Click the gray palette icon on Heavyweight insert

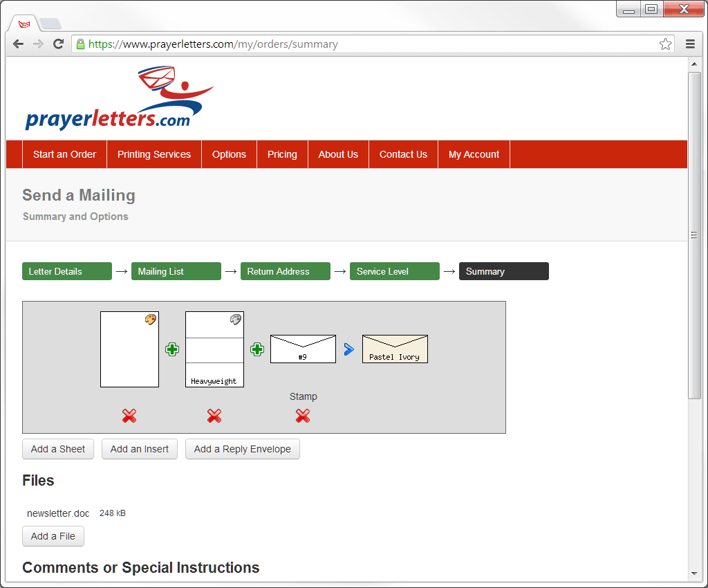click(236, 320)
